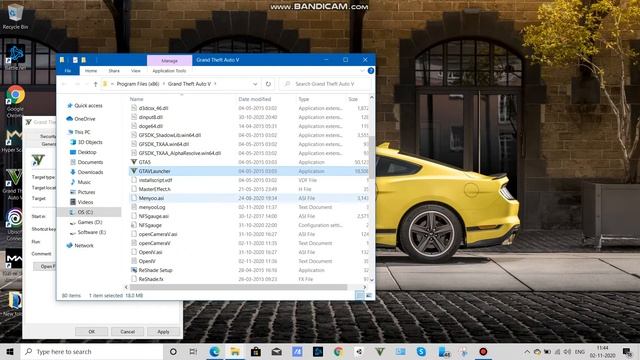Image resolution: width=640 pixels, height=360 pixels.
Task: Open Microsoft Store from the taskbar
Action: (x=256, y=351)
